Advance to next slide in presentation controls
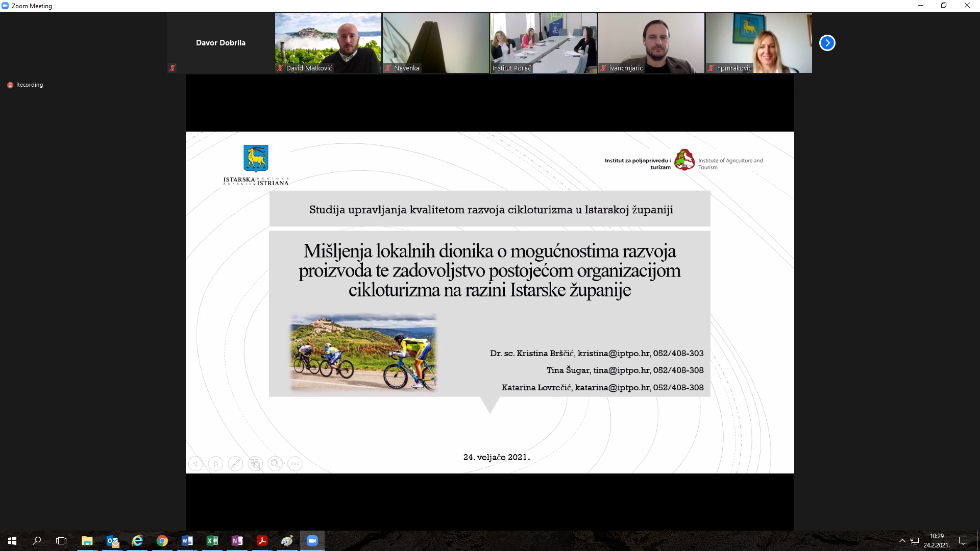The image size is (980, 551). click(x=215, y=464)
